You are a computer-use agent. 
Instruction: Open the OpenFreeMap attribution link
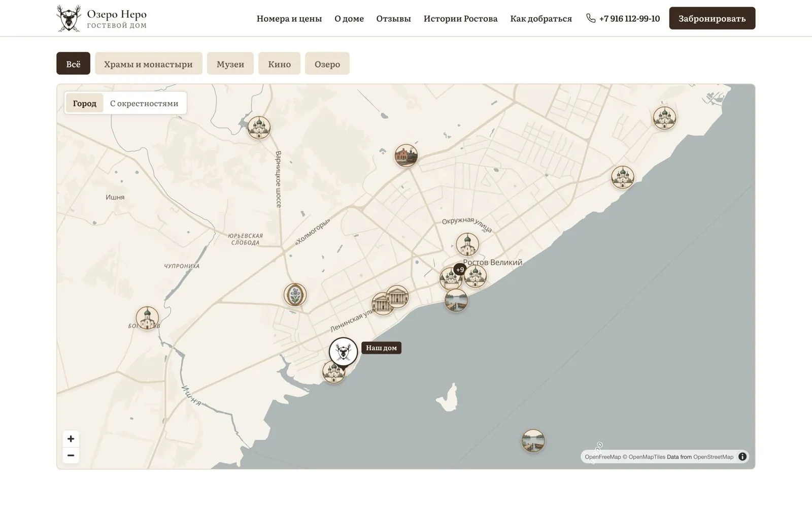(x=603, y=457)
